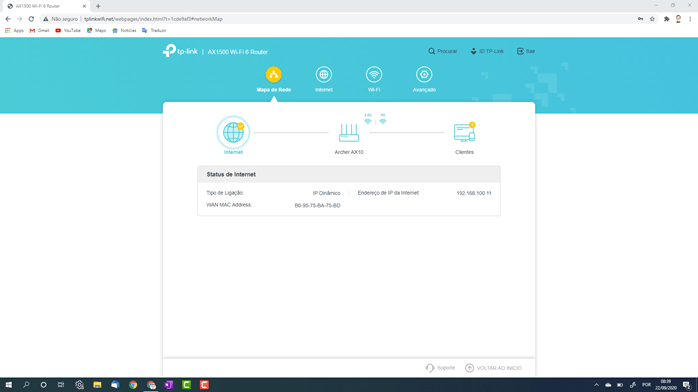The image size is (698, 392).
Task: Open the Avançado gear icon
Action: click(424, 75)
